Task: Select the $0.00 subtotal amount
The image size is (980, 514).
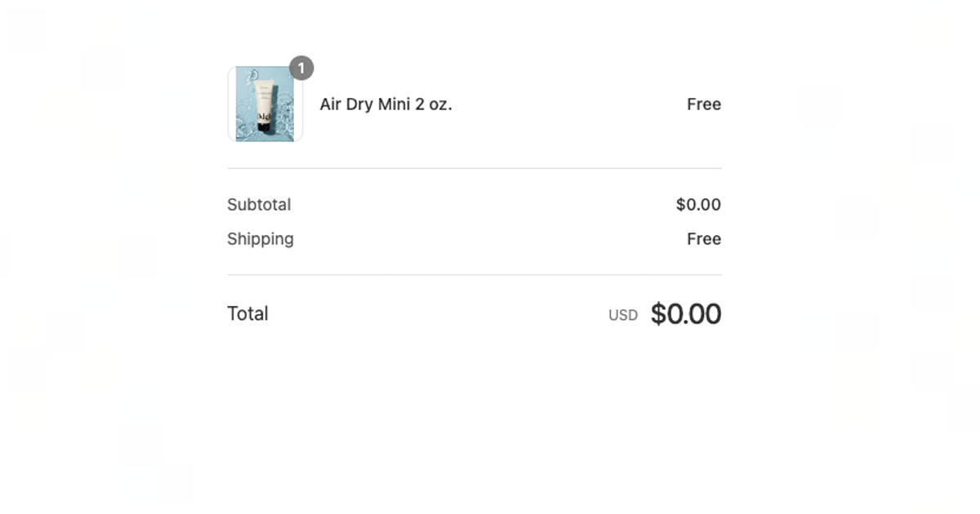Action: (698, 205)
